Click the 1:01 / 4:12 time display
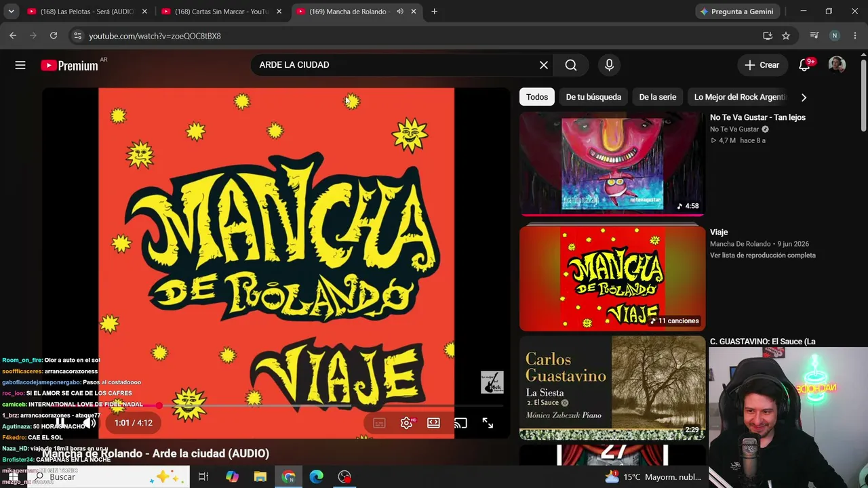The image size is (868, 488). click(134, 423)
